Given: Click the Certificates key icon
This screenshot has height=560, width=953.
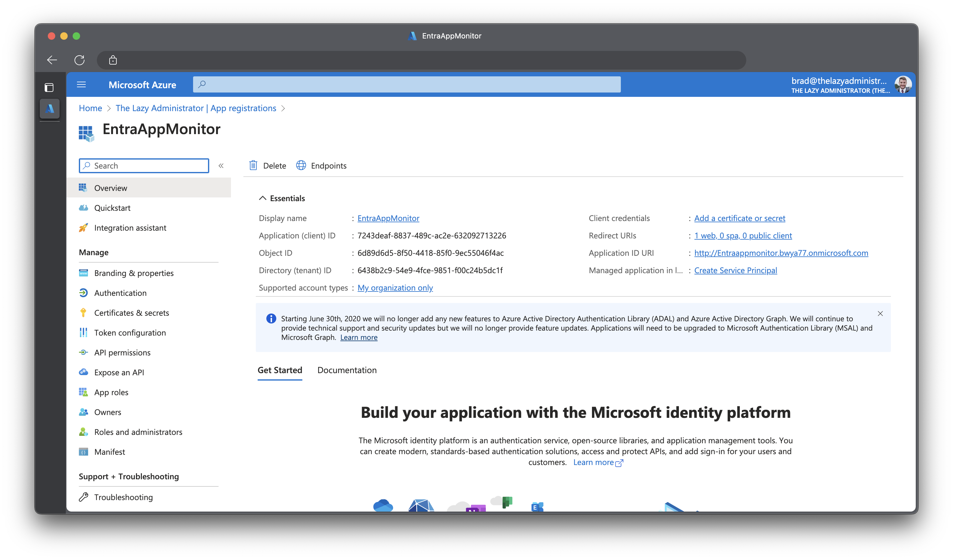Looking at the screenshot, I should click(x=83, y=313).
